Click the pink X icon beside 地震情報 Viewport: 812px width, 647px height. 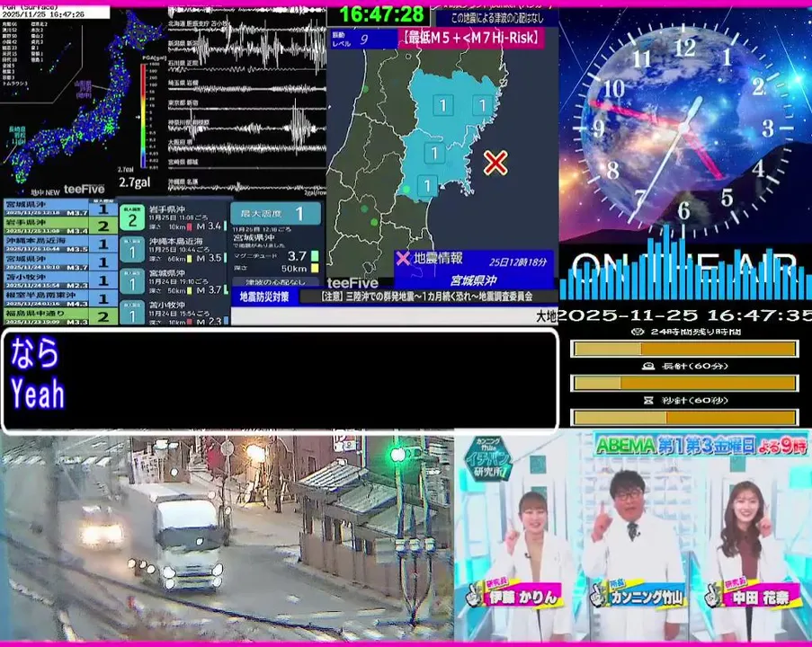pos(402,258)
